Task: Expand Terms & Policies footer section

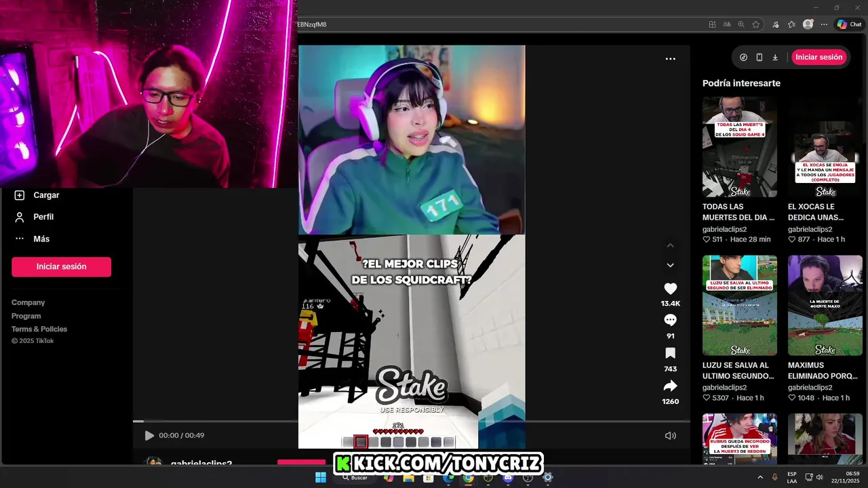Action: (x=39, y=329)
